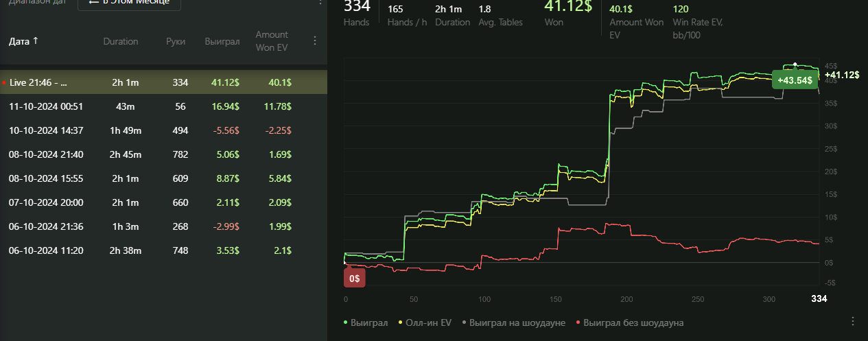Click the 120 Win Rate EV stat
The image size is (868, 341).
tap(698, 21)
